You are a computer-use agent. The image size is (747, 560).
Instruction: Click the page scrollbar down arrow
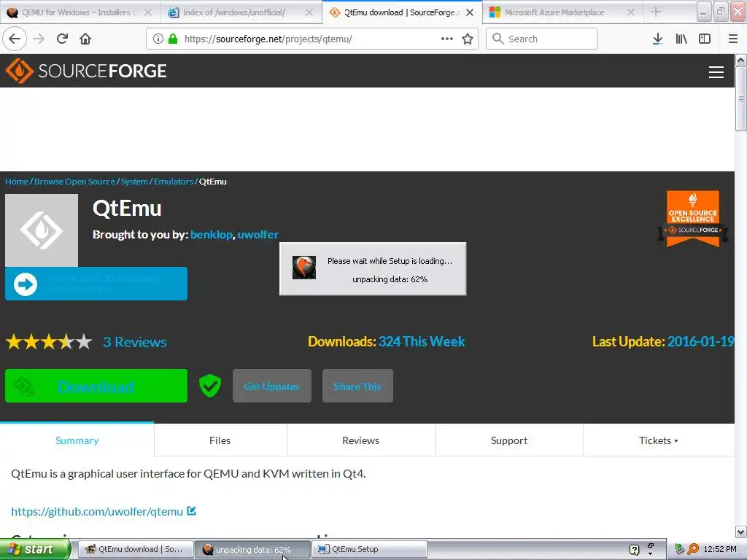740,532
